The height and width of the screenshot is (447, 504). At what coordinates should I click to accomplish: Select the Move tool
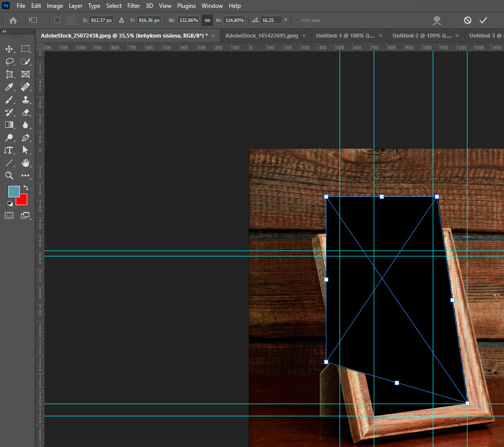[x=9, y=49]
